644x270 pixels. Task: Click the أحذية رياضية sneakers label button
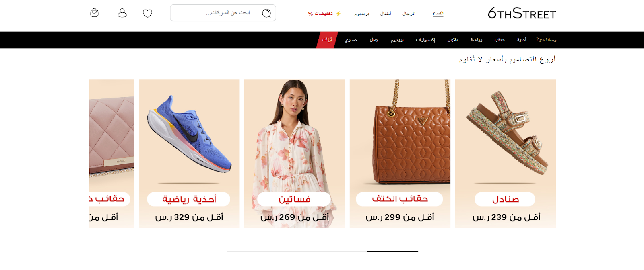189,199
